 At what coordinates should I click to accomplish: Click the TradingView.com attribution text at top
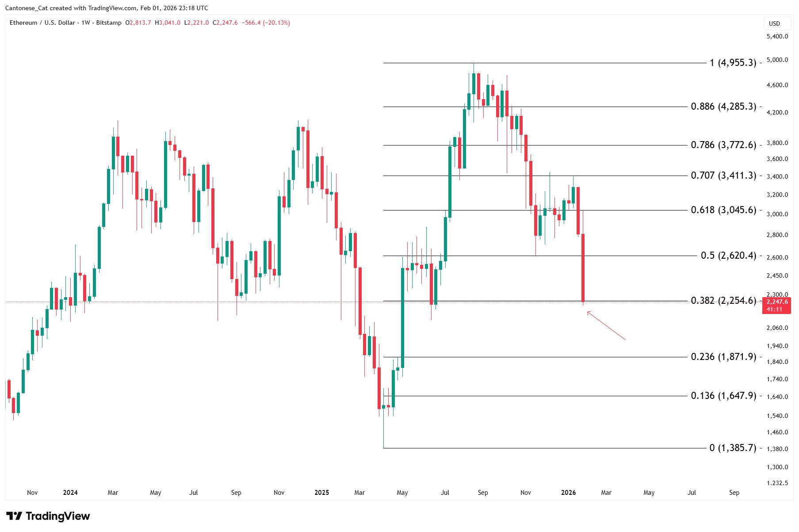pyautogui.click(x=112, y=8)
